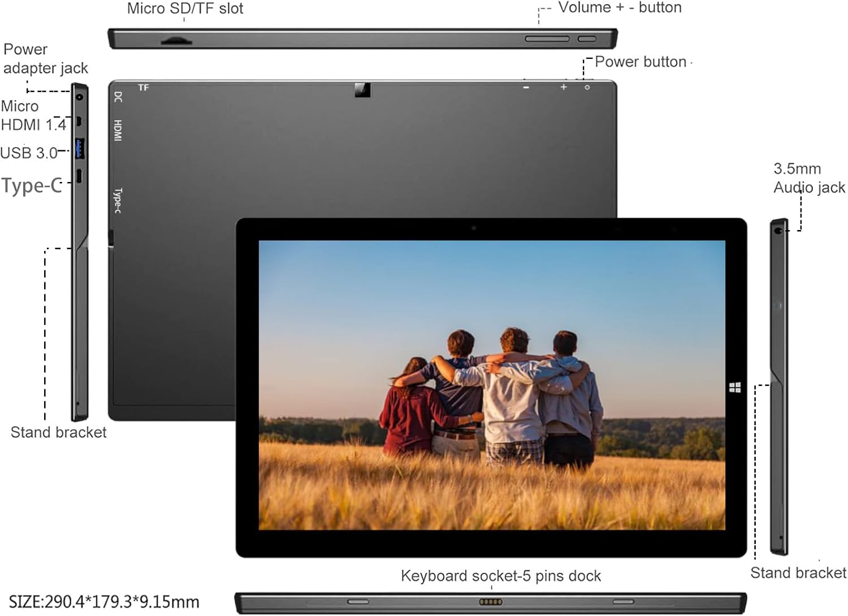Click the HDMI text printed on the back
Screen dimensions: 848x616
118,130
